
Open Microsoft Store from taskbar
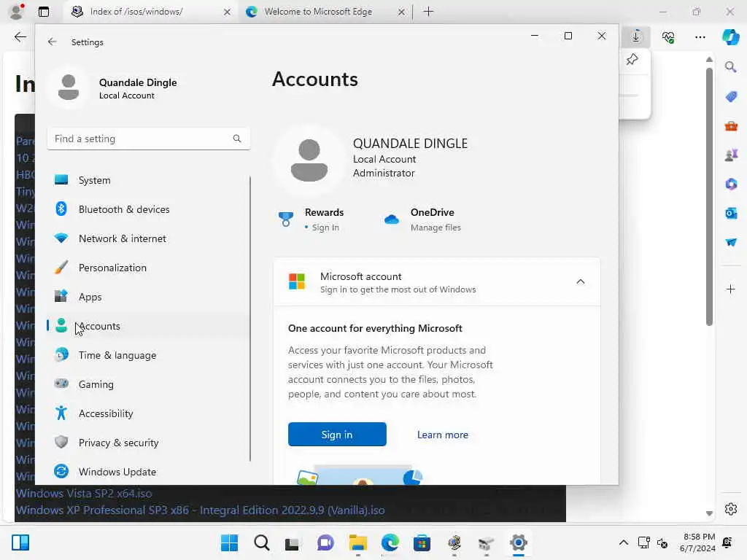(x=422, y=542)
